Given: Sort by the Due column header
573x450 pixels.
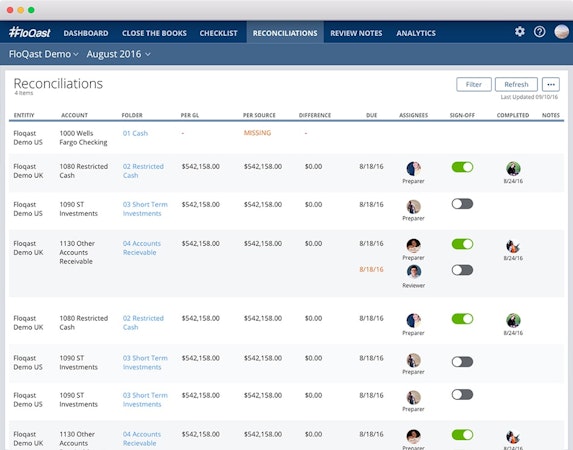Looking at the screenshot, I should [x=371, y=115].
